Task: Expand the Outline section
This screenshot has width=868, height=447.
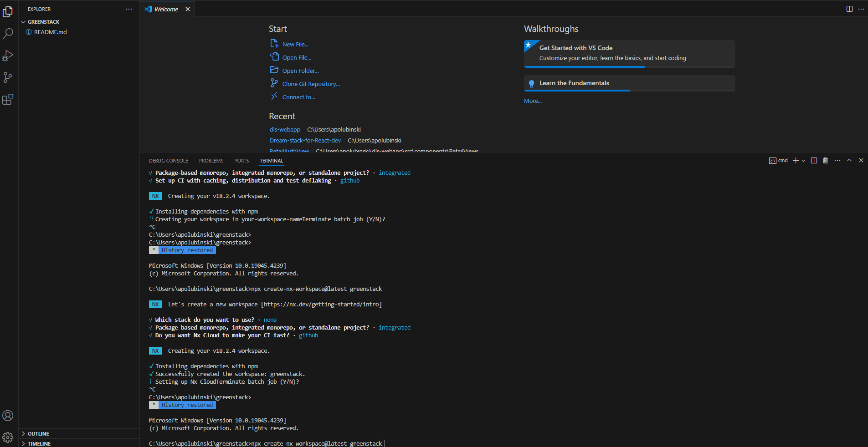Action: click(x=79, y=434)
